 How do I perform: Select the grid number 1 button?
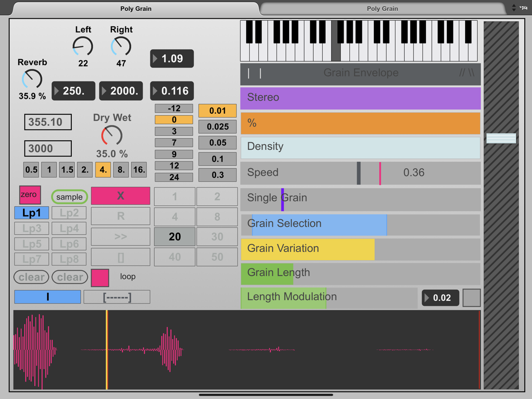click(x=175, y=197)
